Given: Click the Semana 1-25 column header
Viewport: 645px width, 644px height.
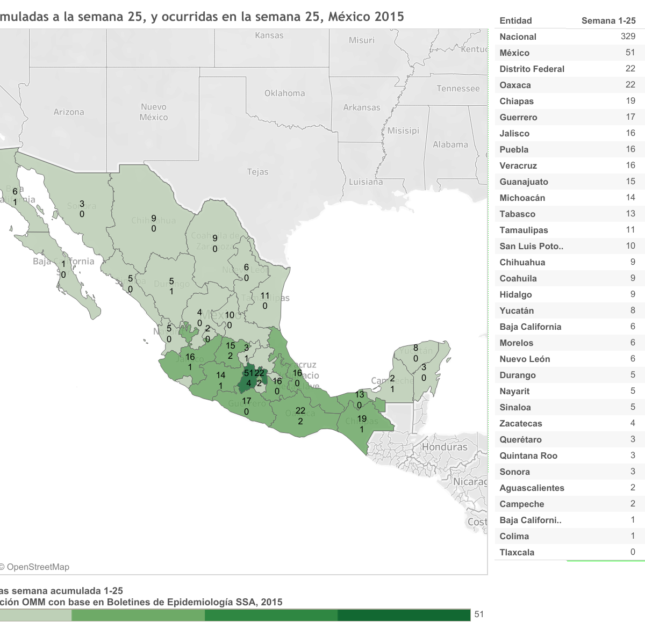Looking at the screenshot, I should 608,20.
